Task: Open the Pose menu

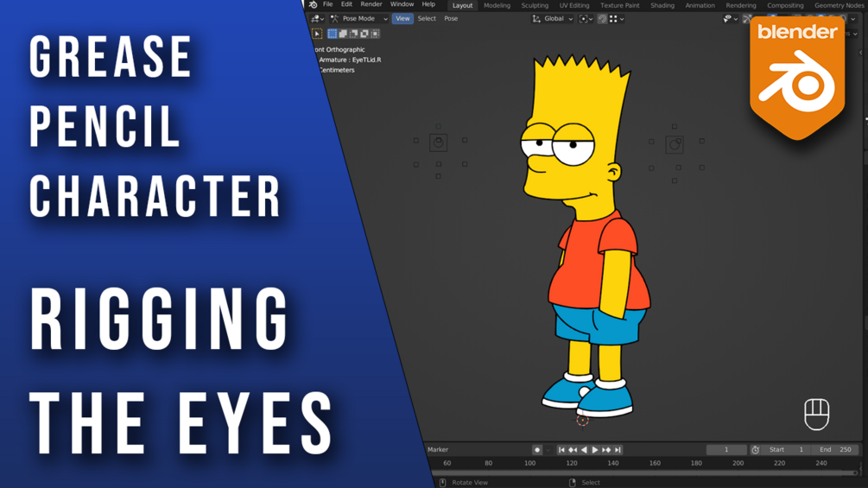Action: tap(451, 19)
